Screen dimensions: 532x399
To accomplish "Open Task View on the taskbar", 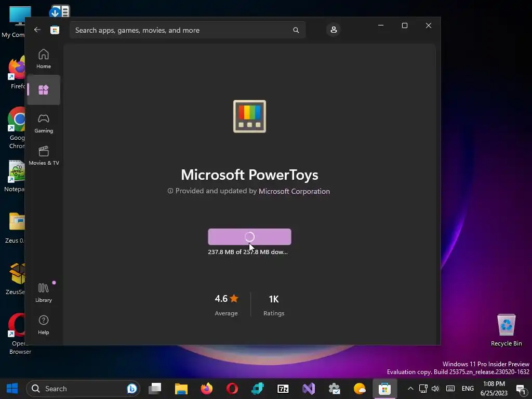I will (155, 389).
